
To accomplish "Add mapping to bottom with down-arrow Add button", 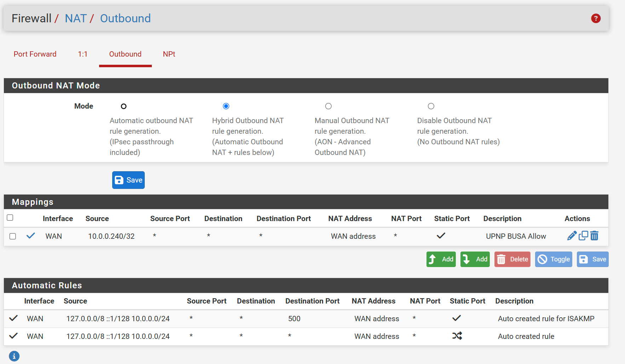I will [x=475, y=259].
